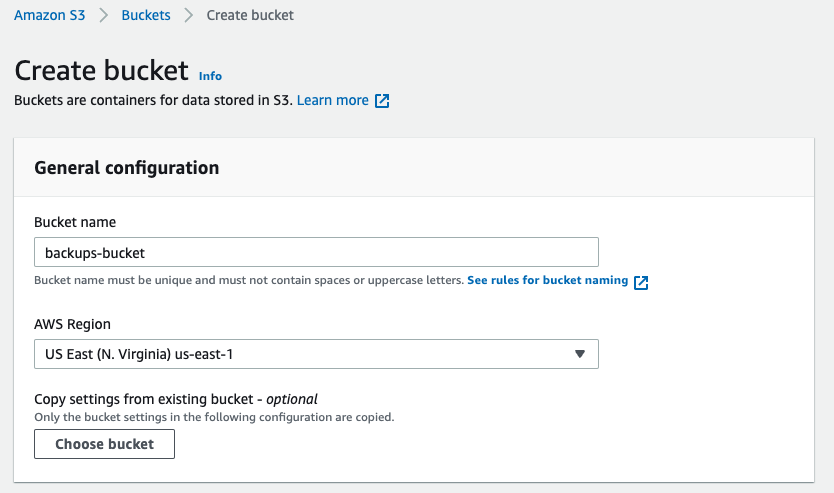
Task: Click the breadcrumb chevron after Buckets
Action: 188,16
